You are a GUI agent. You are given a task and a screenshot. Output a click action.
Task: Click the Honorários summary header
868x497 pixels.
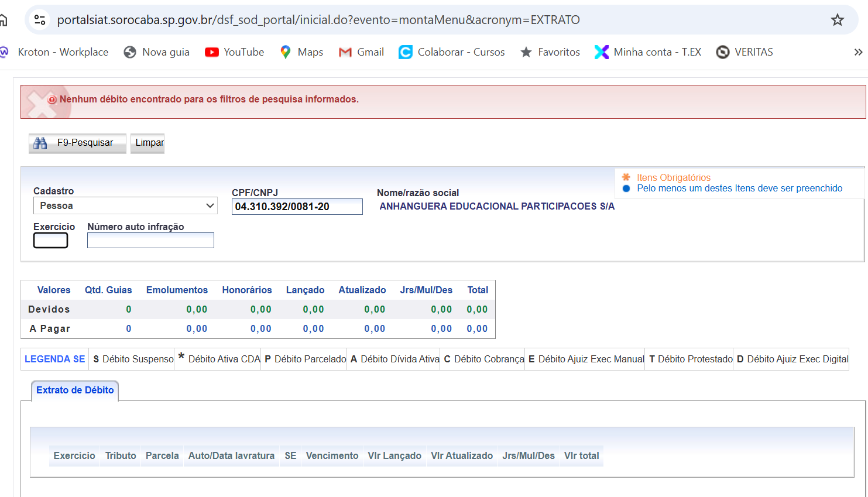point(247,290)
